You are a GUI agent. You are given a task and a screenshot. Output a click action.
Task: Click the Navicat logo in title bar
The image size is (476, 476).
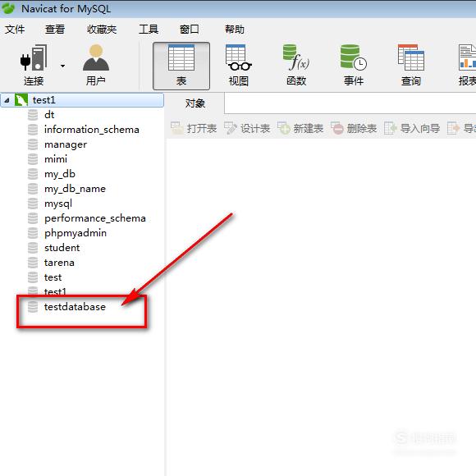8,8
